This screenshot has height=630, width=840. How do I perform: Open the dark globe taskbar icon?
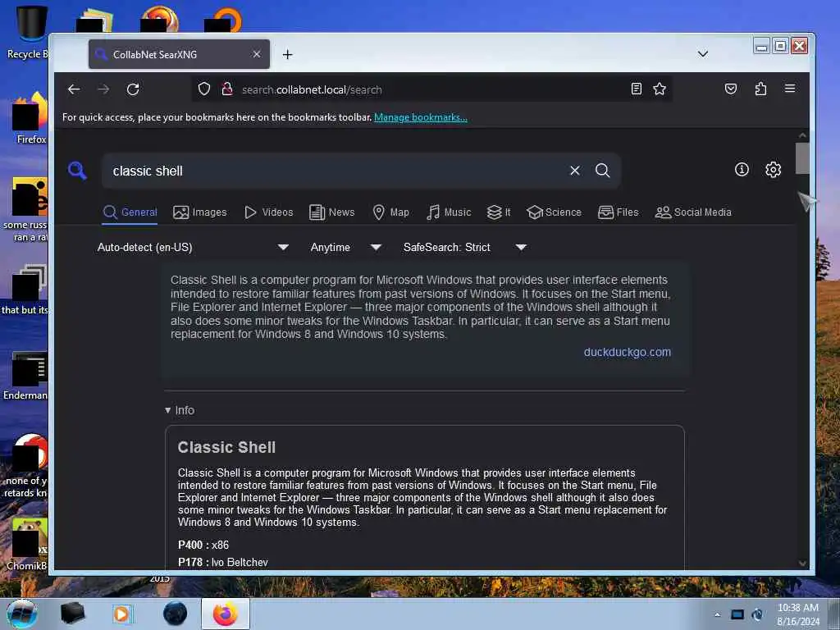coord(176,614)
